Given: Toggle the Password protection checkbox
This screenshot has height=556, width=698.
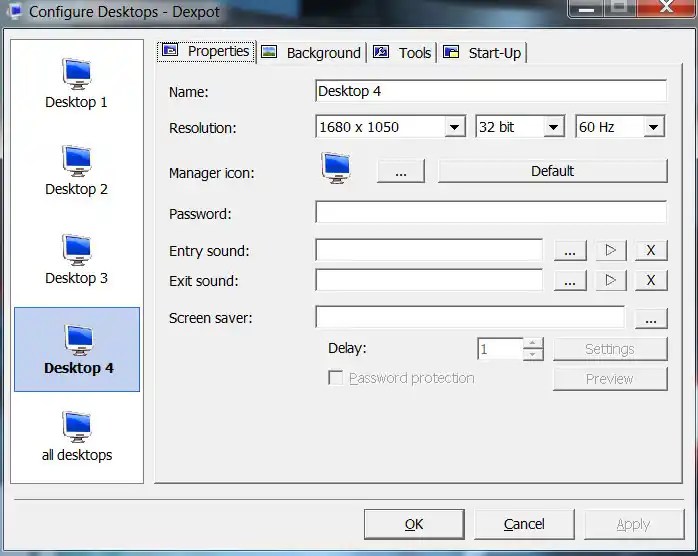Looking at the screenshot, I should [335, 378].
